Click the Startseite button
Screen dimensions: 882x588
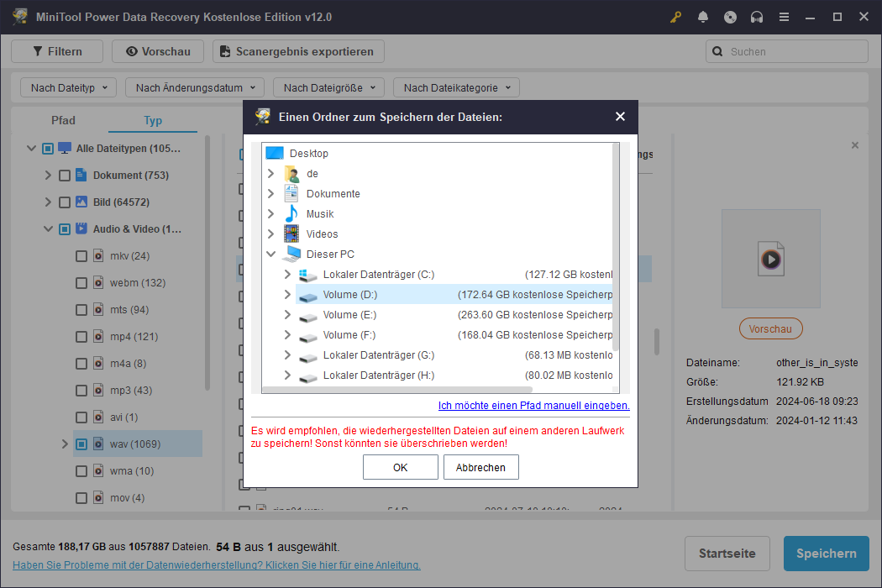tap(727, 553)
